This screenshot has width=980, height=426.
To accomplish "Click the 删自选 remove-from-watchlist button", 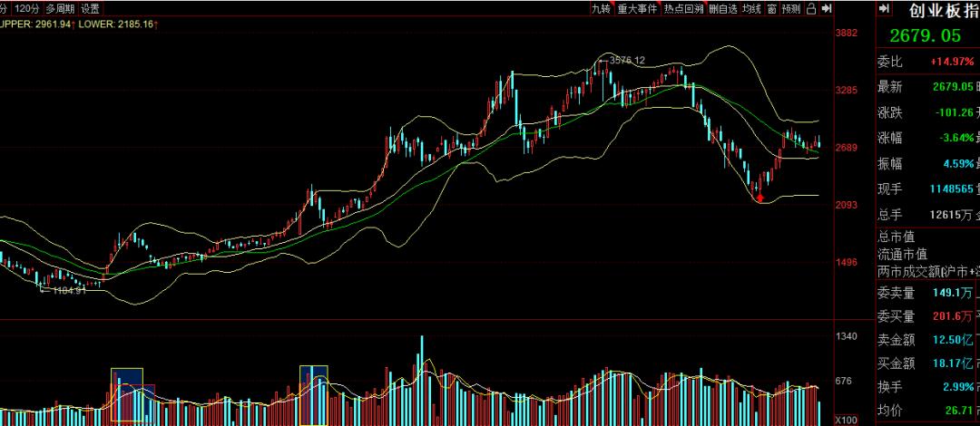I will 723,9.
